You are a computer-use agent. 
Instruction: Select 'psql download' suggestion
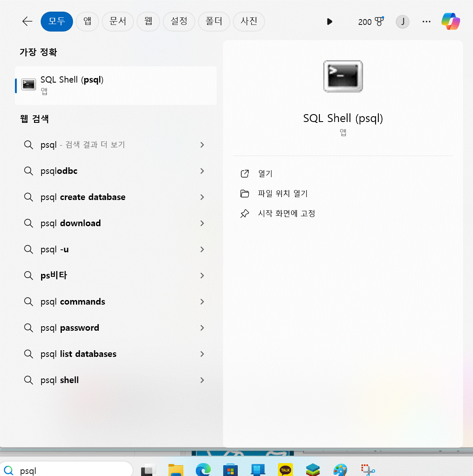pos(116,223)
